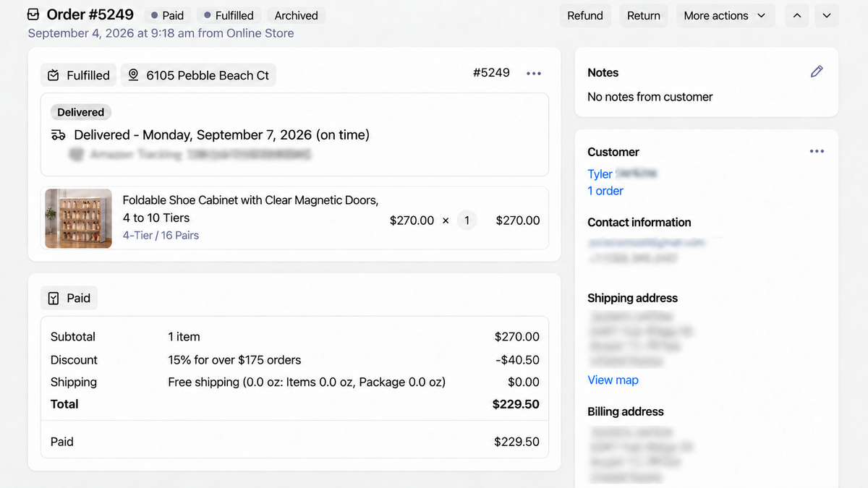Click the Archived status badge

[297, 16]
